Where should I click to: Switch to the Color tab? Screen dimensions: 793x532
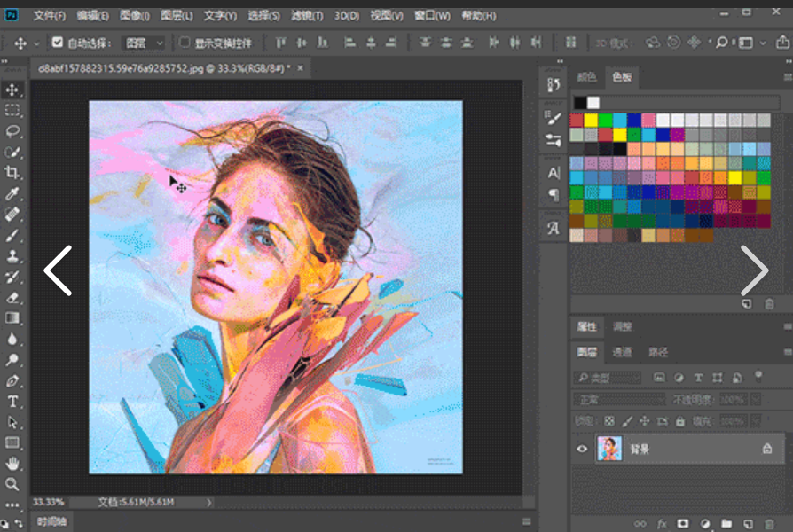click(586, 77)
